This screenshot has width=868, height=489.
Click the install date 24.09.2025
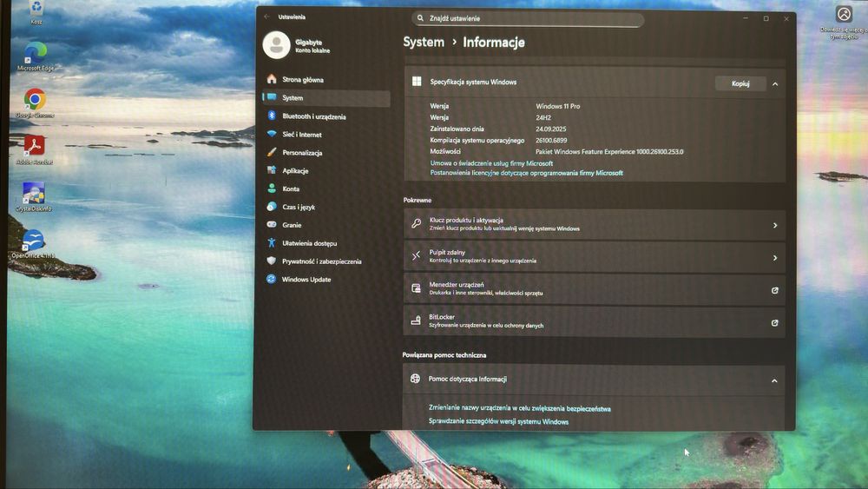click(551, 129)
